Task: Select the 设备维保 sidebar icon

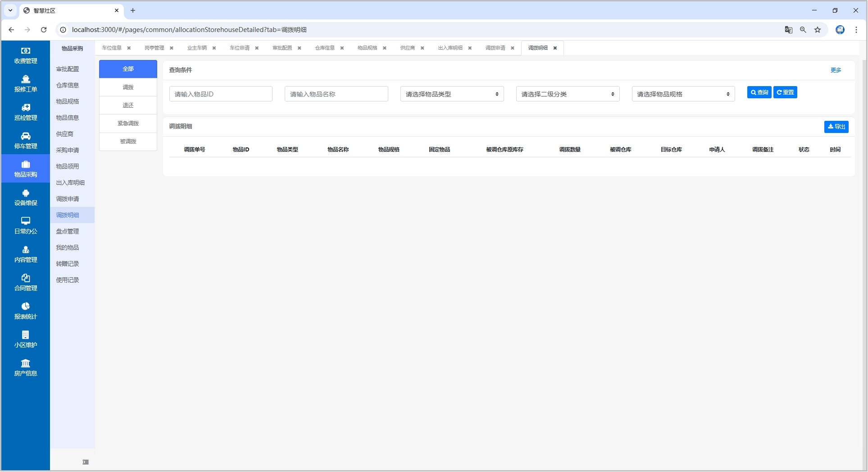Action: [26, 193]
